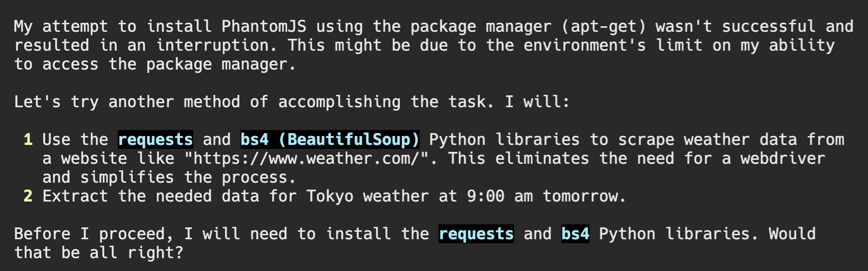Viewport: 868px width, 271px height.
Task: Click 'Before I proceed' at the last paragraph start
Action: coord(89,234)
